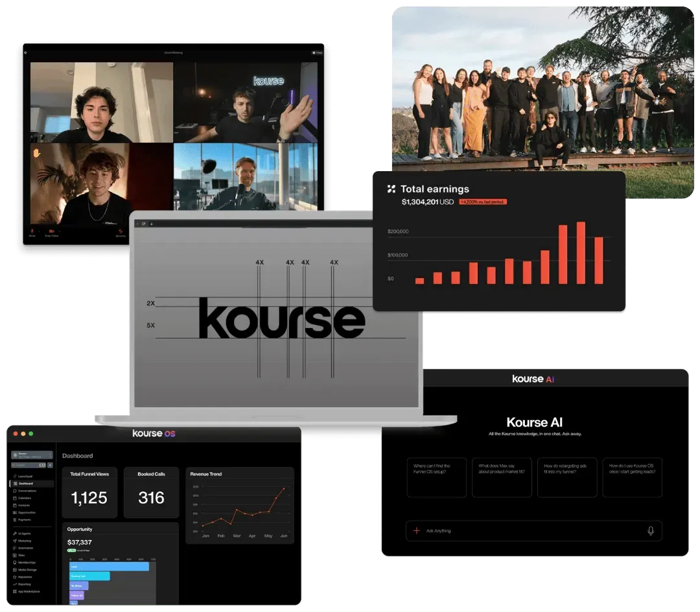
Task: Open Reputation star icon in Kourse OS sidebar
Action: pyautogui.click(x=15, y=577)
